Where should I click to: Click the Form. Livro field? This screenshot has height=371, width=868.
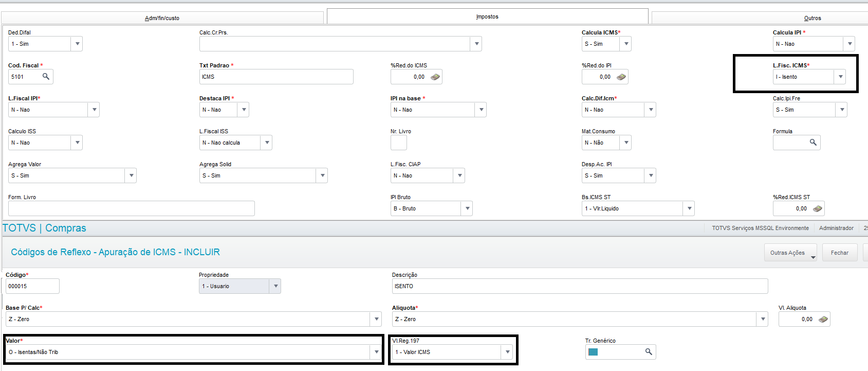(x=132, y=208)
